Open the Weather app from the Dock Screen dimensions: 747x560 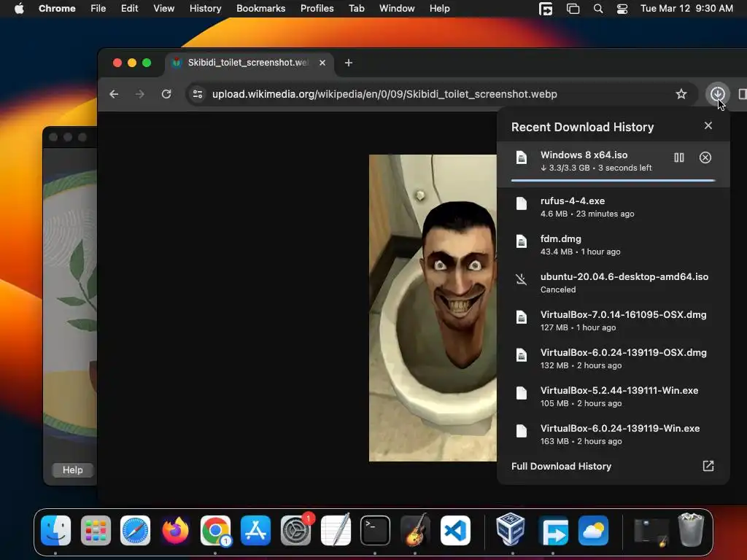click(x=593, y=530)
